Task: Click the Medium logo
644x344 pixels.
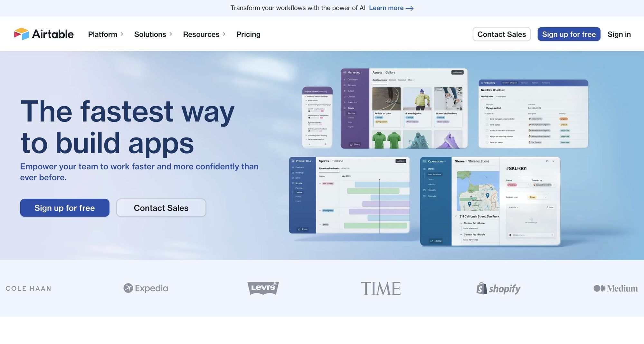Action: pos(615,288)
